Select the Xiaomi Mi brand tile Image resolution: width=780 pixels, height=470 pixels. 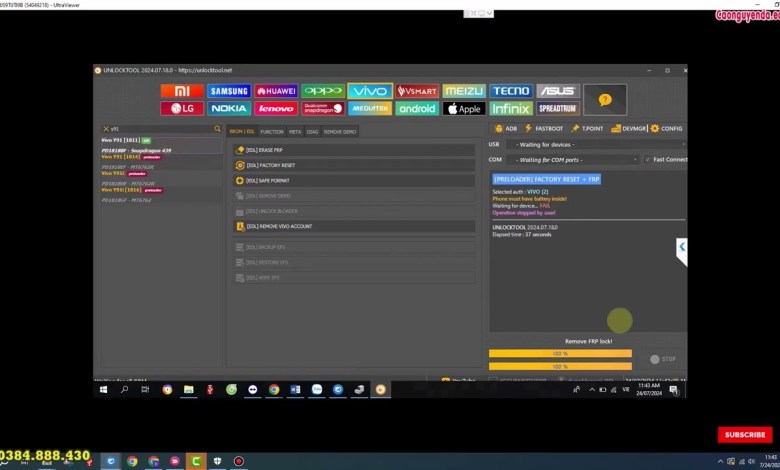182,91
